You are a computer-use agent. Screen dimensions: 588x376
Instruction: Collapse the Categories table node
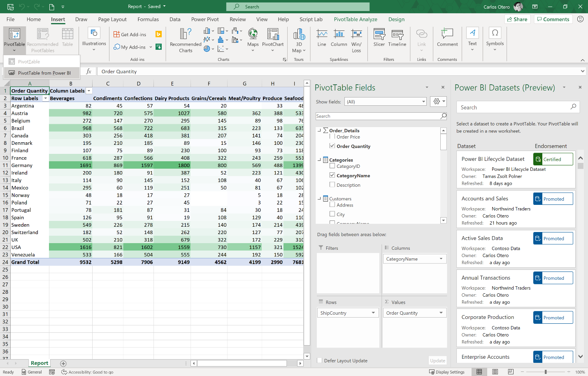tap(319, 160)
